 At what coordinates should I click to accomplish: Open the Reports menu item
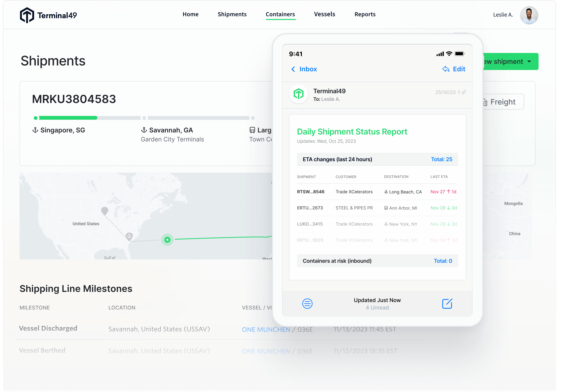pos(365,14)
